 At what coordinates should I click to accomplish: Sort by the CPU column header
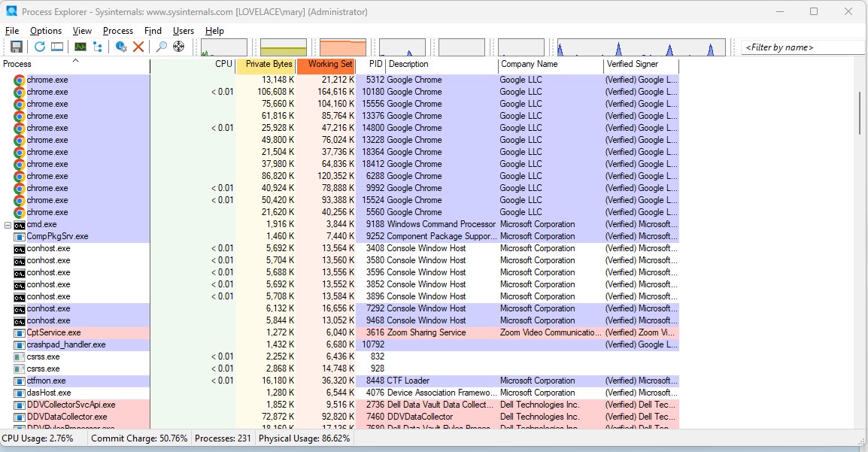coord(193,64)
